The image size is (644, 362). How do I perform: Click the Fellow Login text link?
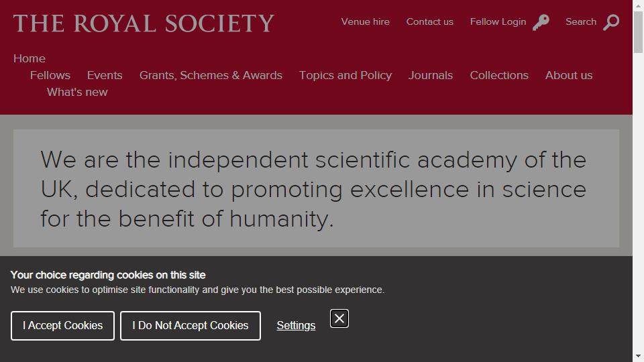click(x=498, y=21)
